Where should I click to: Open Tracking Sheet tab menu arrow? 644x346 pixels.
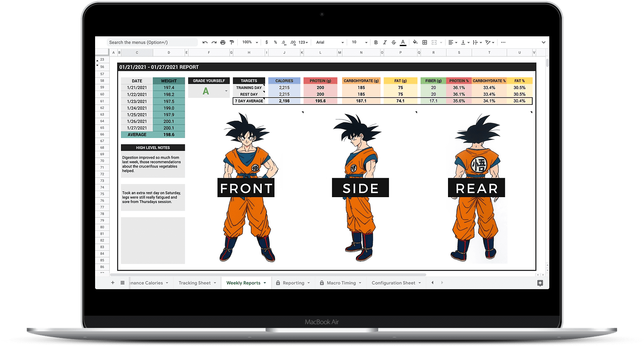coord(215,283)
